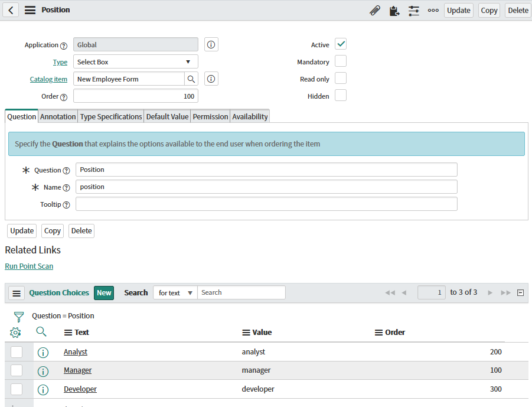This screenshot has width=532, height=407.
Task: Go to previous page of choices
Action: (x=404, y=292)
